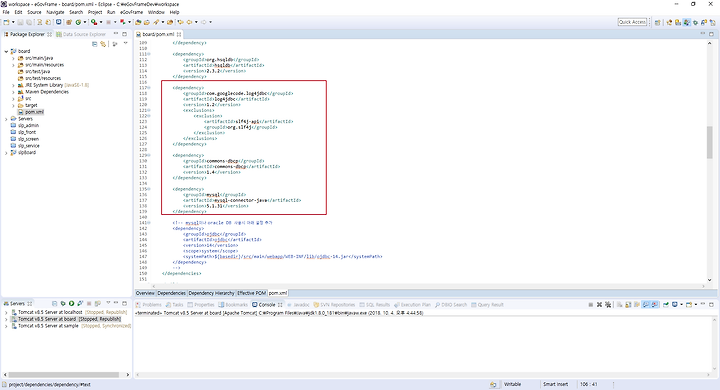Open the Navigate menu
This screenshot has width=720, height=390.
click(55, 12)
